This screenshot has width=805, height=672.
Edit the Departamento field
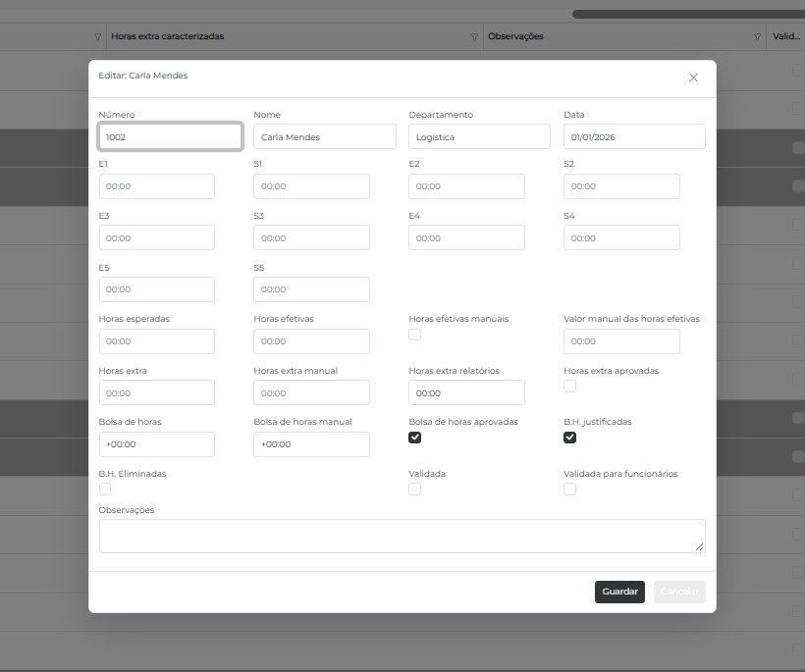tap(479, 136)
